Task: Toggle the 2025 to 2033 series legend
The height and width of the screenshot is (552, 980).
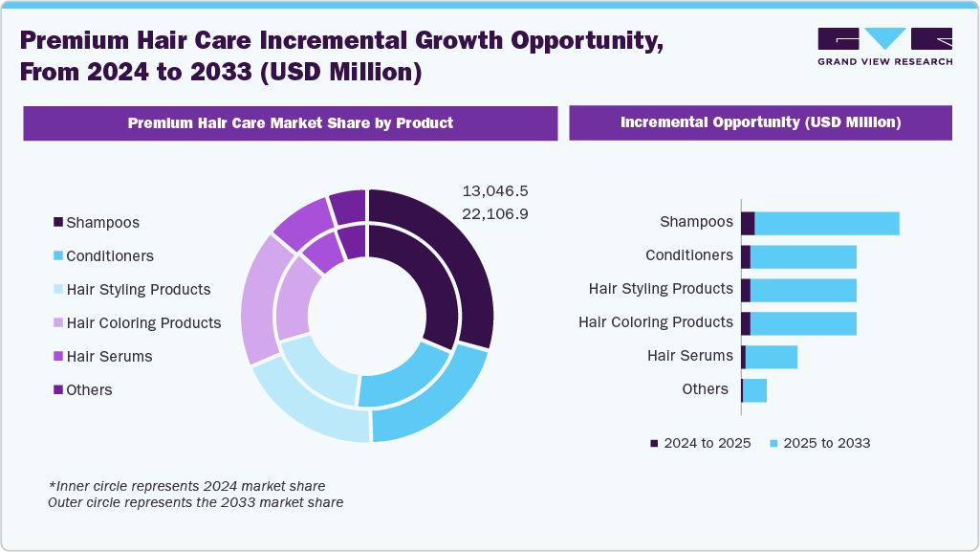Action: pos(828,443)
